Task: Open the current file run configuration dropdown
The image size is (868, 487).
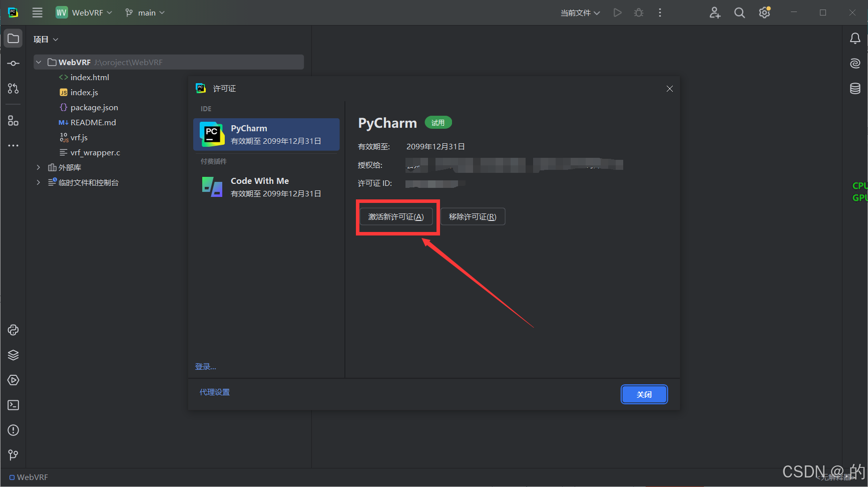Action: 580,13
